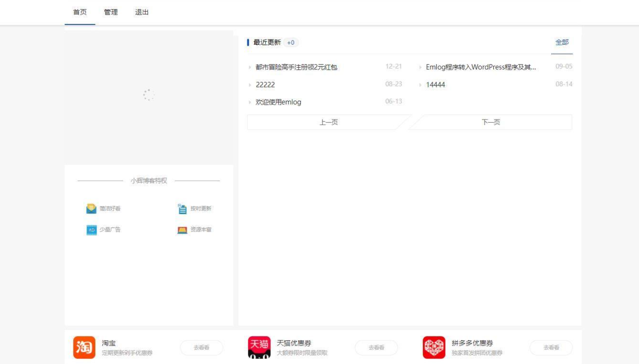This screenshot has height=364, width=639.
Task: Click the 天猫优惠券 logo icon
Action: 258,347
